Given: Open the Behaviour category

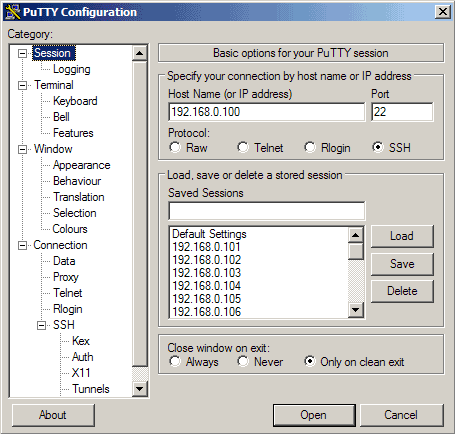Looking at the screenshot, I should (x=77, y=181).
